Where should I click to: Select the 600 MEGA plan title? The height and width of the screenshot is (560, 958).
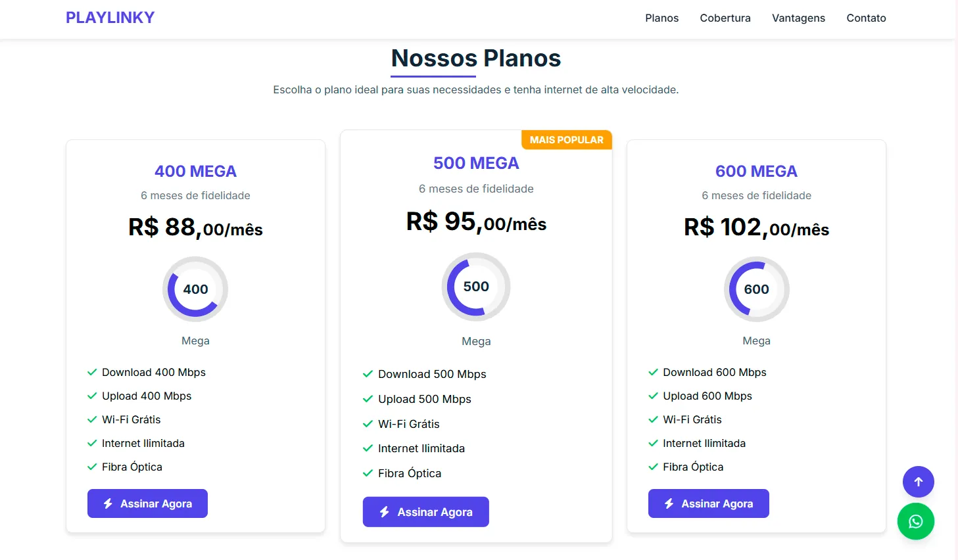tap(756, 172)
